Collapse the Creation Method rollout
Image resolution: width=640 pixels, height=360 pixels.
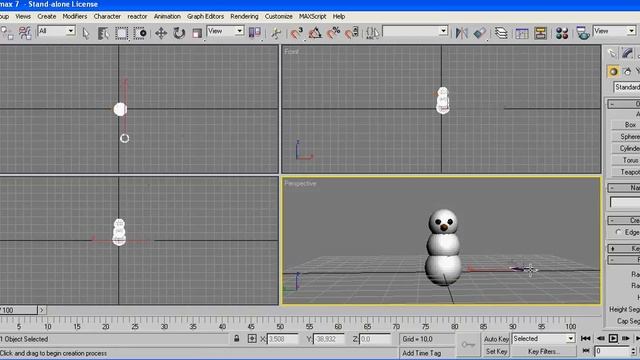tap(624, 220)
